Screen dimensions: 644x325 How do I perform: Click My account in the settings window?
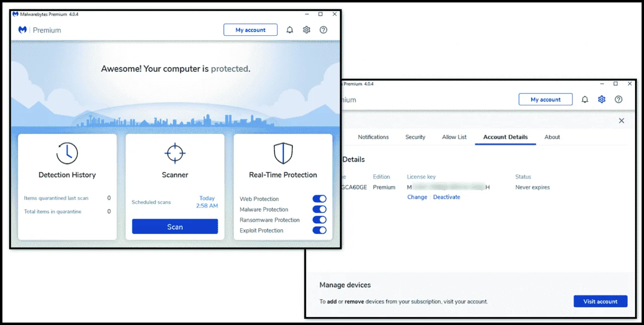click(x=545, y=99)
